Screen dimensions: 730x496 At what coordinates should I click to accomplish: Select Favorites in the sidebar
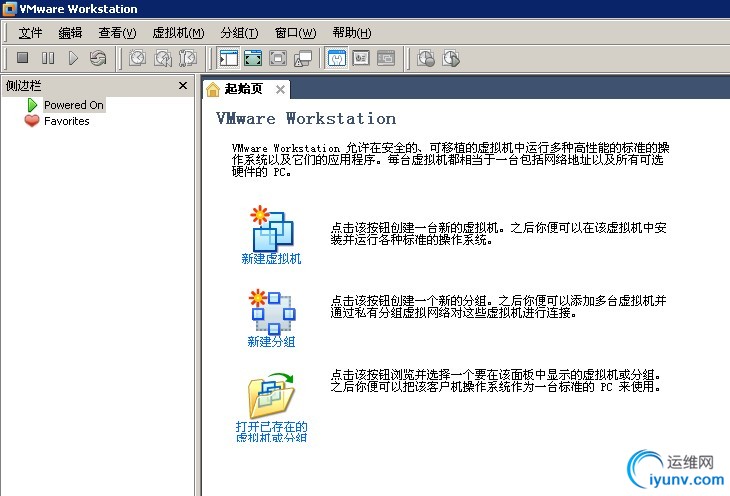67,121
